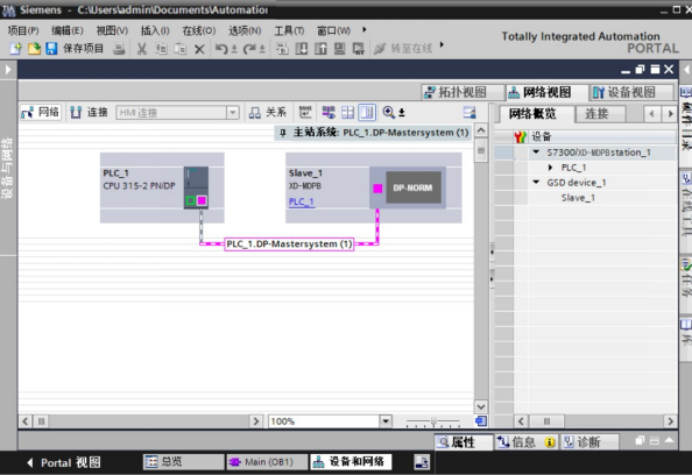692x476 pixels.
Task: Click the Network (网络) mode button
Action: click(x=41, y=112)
